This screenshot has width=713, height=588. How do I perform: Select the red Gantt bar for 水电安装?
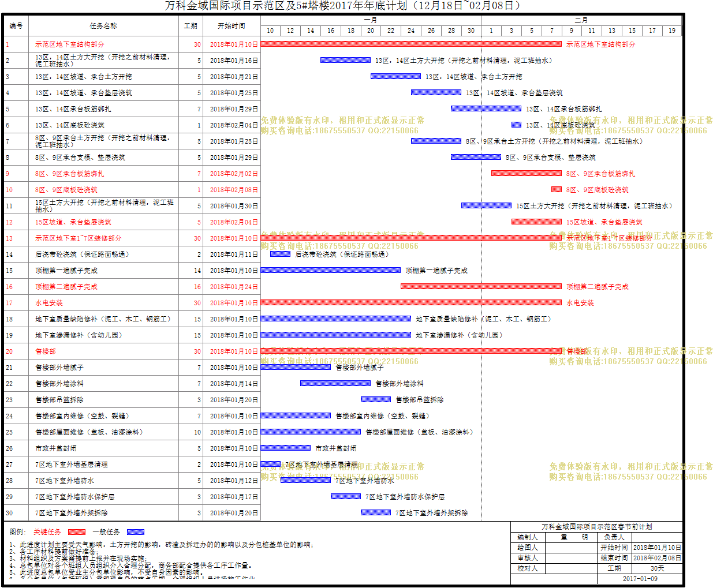(x=411, y=302)
